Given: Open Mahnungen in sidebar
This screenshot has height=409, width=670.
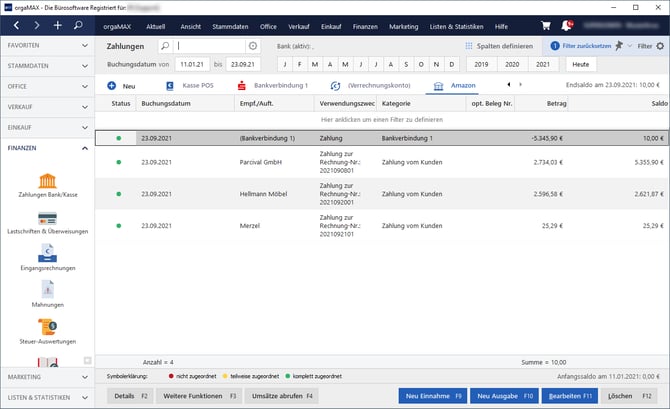Looking at the screenshot, I should click(47, 294).
